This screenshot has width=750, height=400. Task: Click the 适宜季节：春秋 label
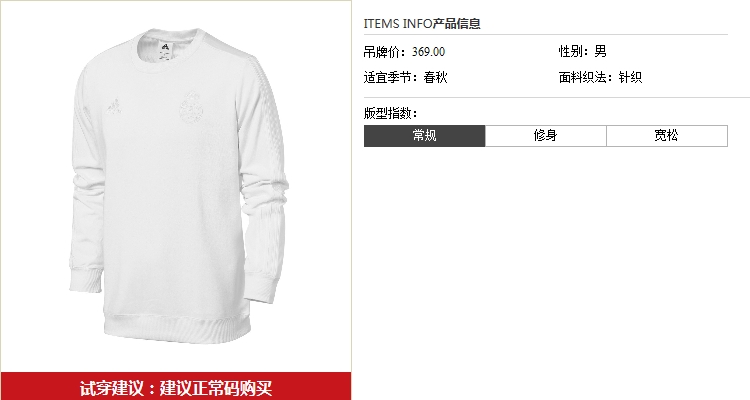[405, 77]
